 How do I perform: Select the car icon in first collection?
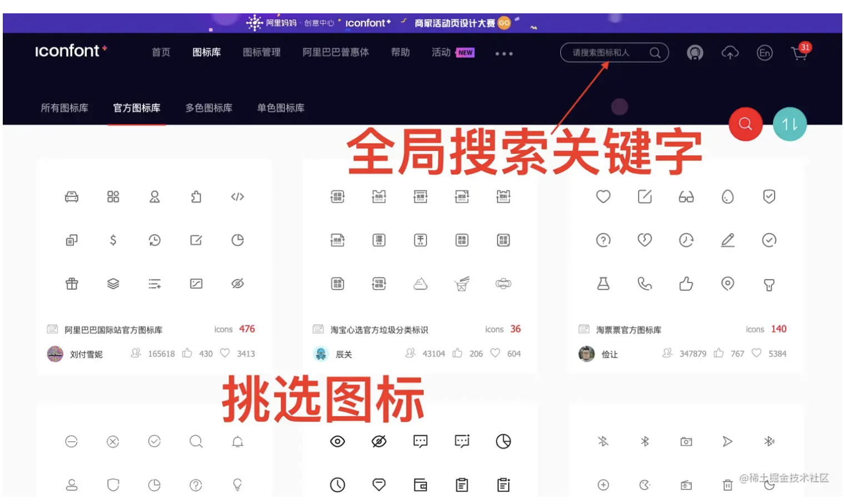click(x=72, y=196)
